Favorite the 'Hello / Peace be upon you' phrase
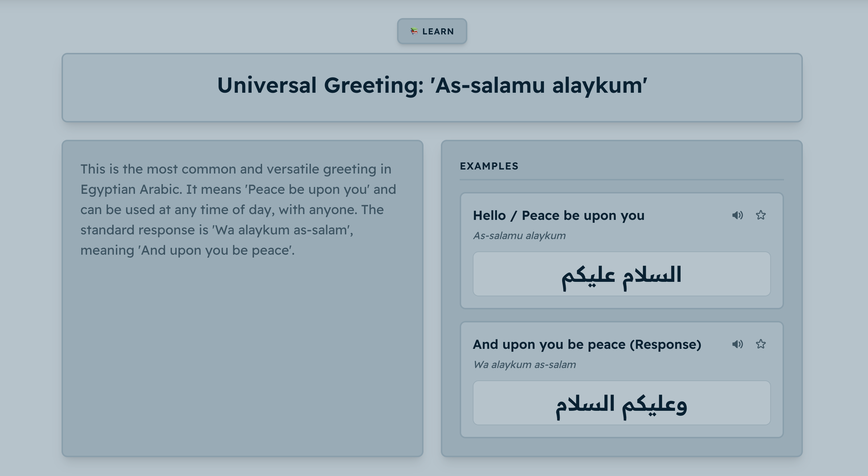This screenshot has width=868, height=476. point(760,215)
